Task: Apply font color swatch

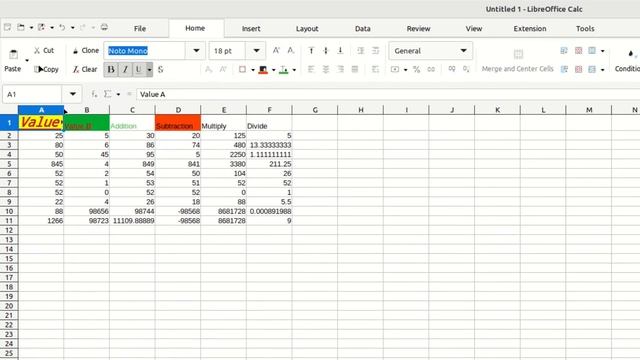Action: pos(284,70)
